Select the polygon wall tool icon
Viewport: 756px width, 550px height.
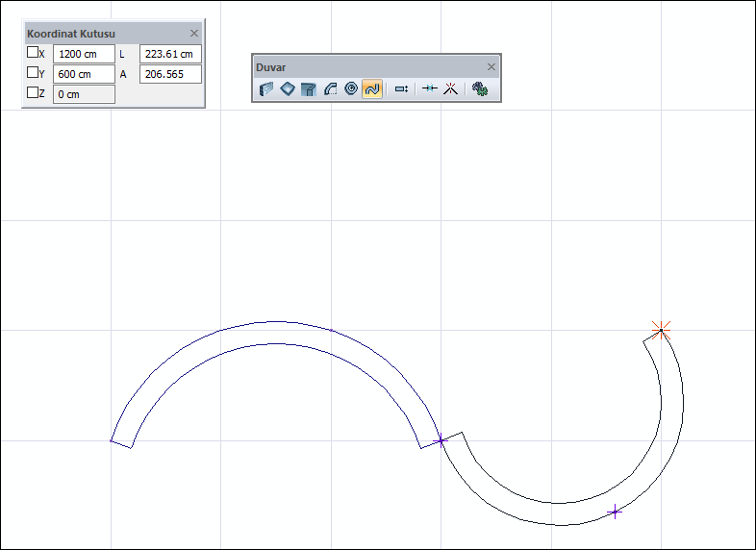[x=288, y=88]
